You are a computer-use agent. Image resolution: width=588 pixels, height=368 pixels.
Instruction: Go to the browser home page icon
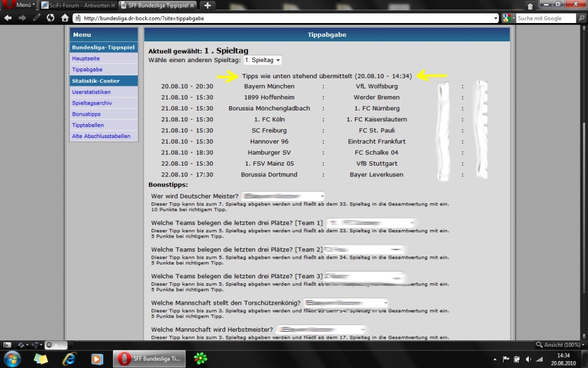point(64,18)
